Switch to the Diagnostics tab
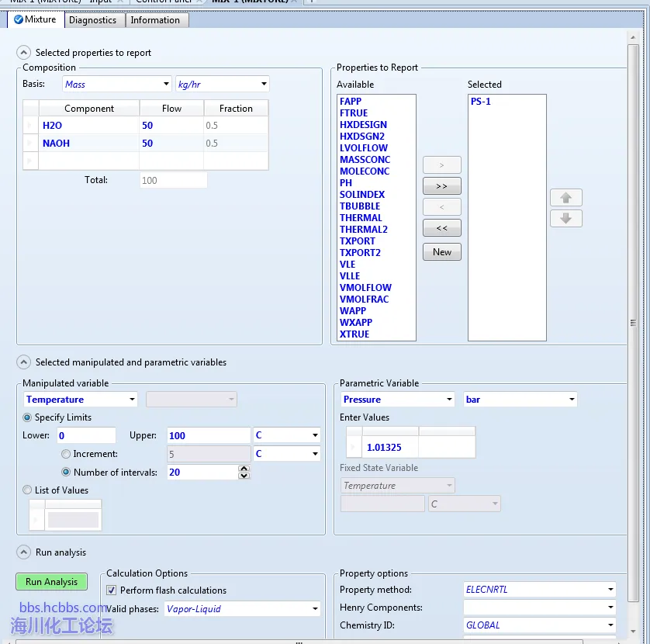This screenshot has width=650, height=644. (x=92, y=20)
